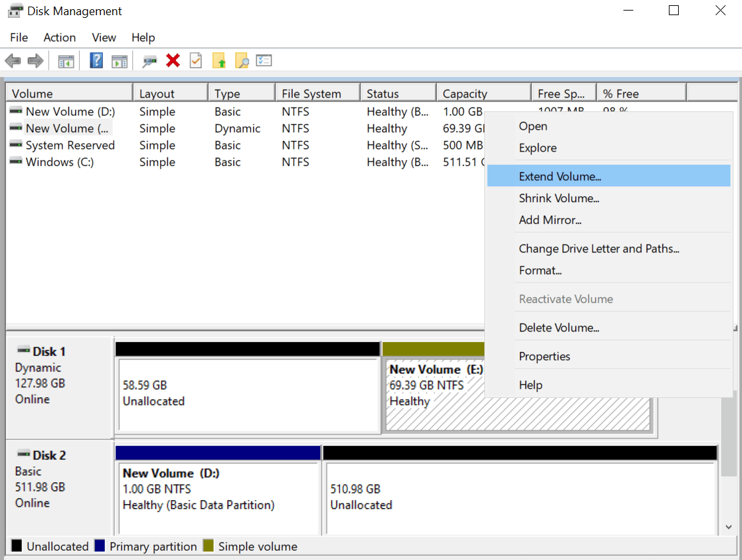
Task: Choose Open from the context menu
Action: pyautogui.click(x=608, y=126)
